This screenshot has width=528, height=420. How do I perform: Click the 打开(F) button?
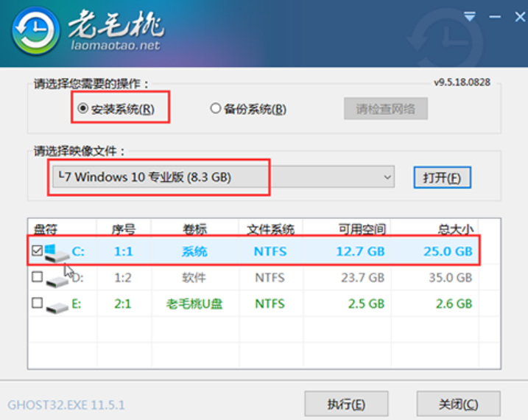(442, 178)
